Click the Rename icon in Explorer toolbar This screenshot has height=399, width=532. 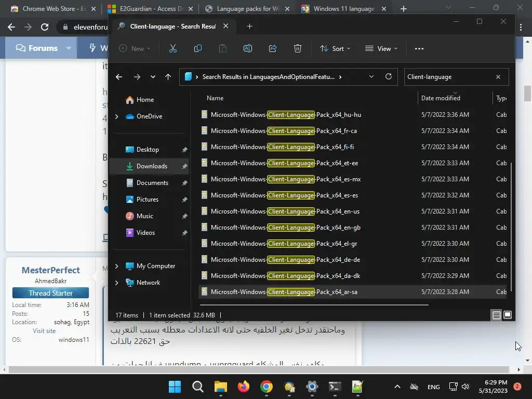(248, 48)
